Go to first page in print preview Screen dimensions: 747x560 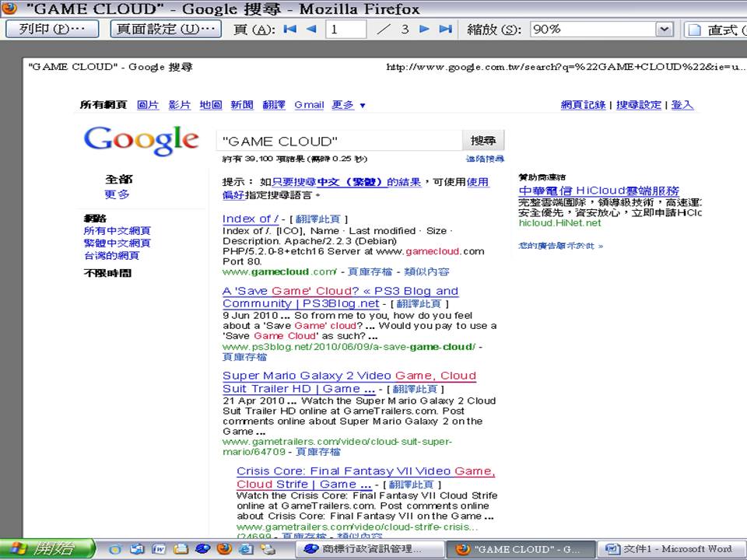point(290,30)
